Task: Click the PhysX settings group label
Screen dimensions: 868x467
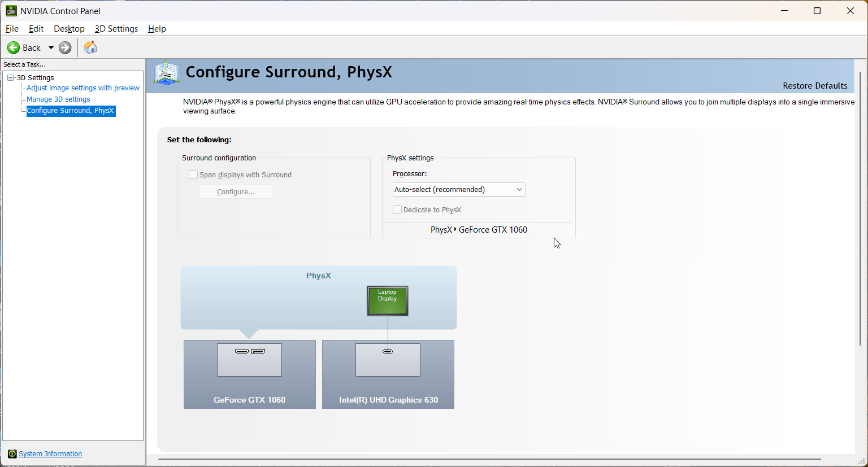Action: [x=410, y=158]
